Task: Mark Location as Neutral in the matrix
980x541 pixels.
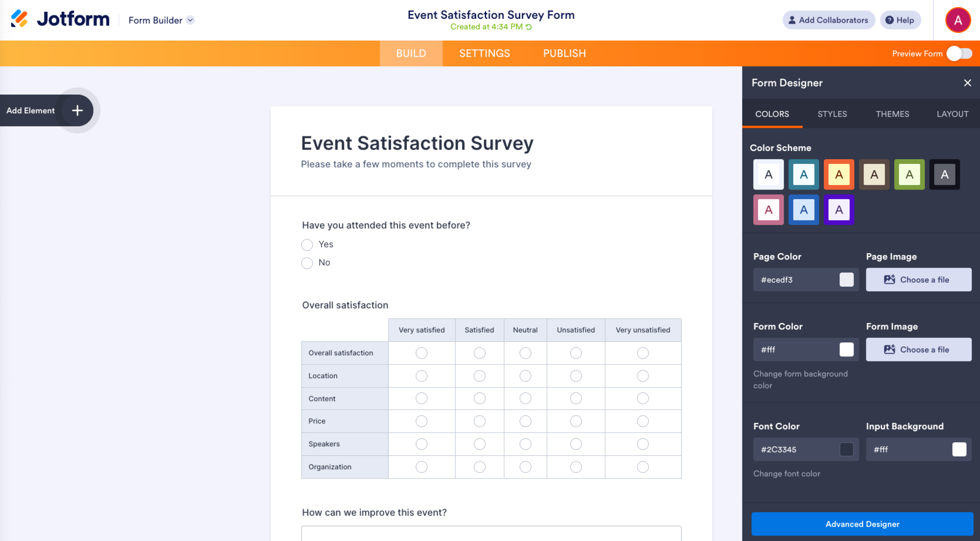Action: (x=526, y=376)
